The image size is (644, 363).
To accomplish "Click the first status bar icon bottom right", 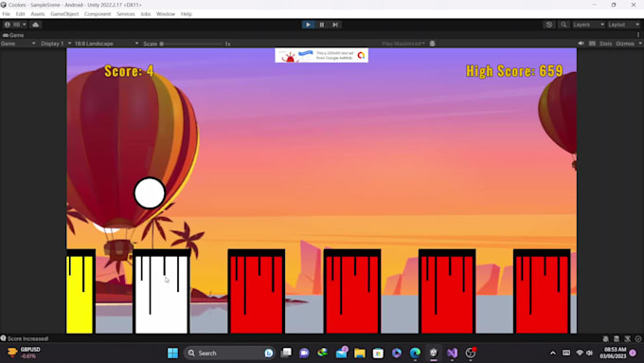I will pos(606,338).
